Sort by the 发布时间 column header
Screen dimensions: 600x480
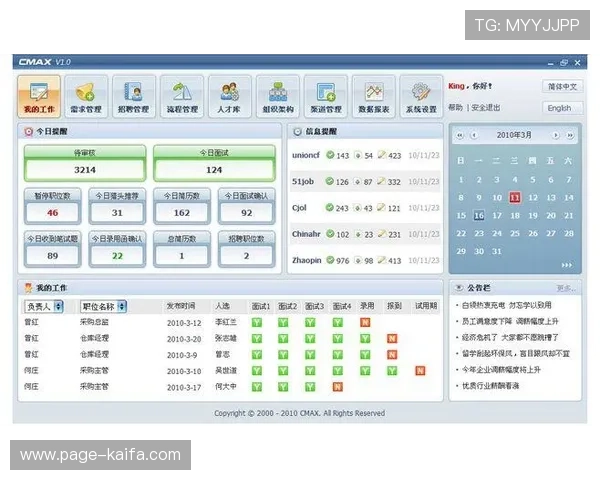point(181,306)
